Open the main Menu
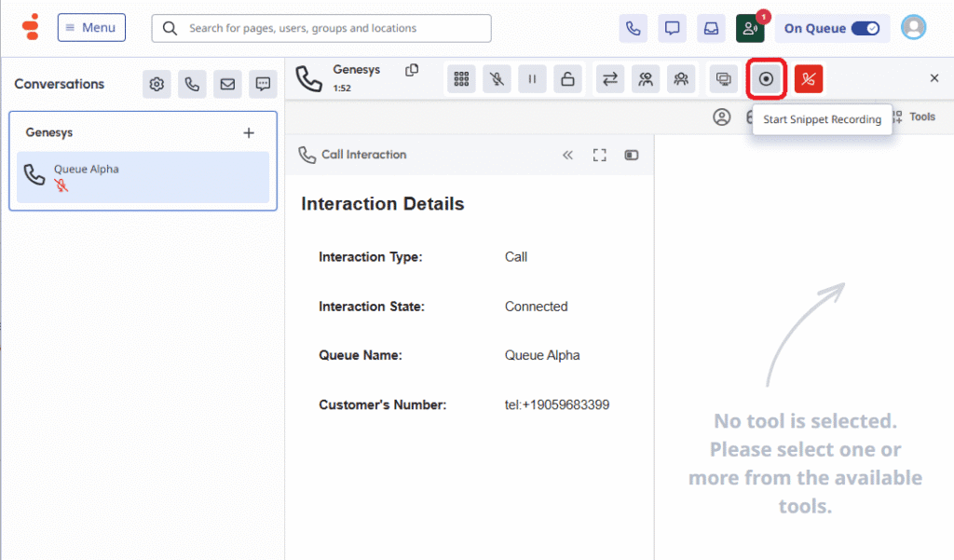954x560 pixels. (91, 28)
